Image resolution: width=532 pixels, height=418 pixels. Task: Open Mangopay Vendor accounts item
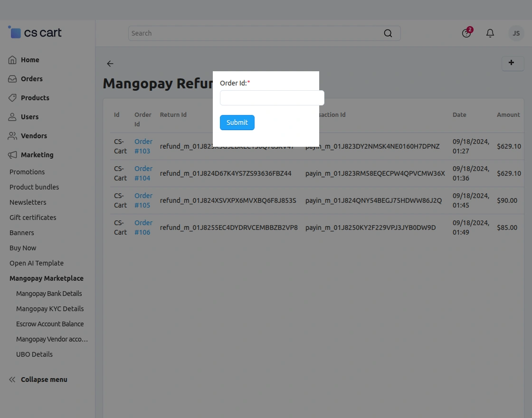pos(52,339)
